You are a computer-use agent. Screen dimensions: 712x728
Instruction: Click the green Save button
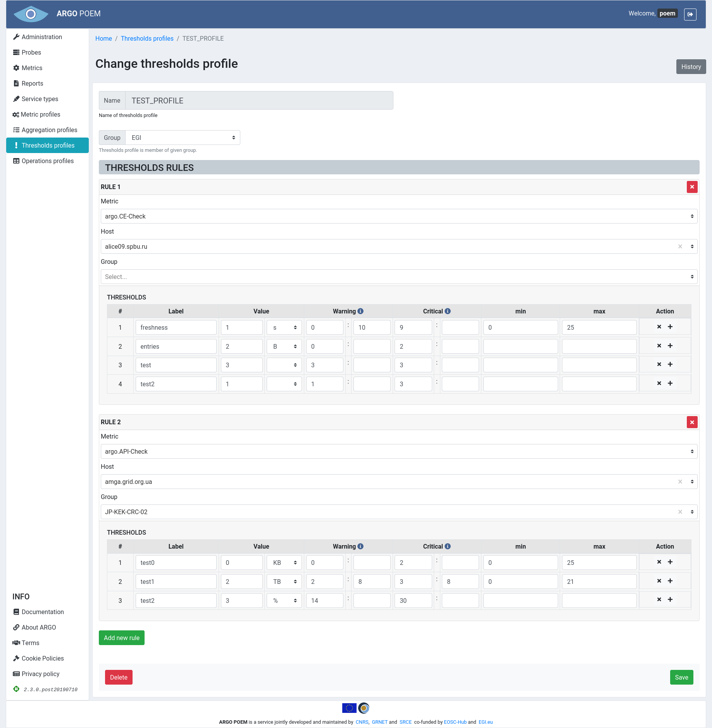[x=681, y=677]
